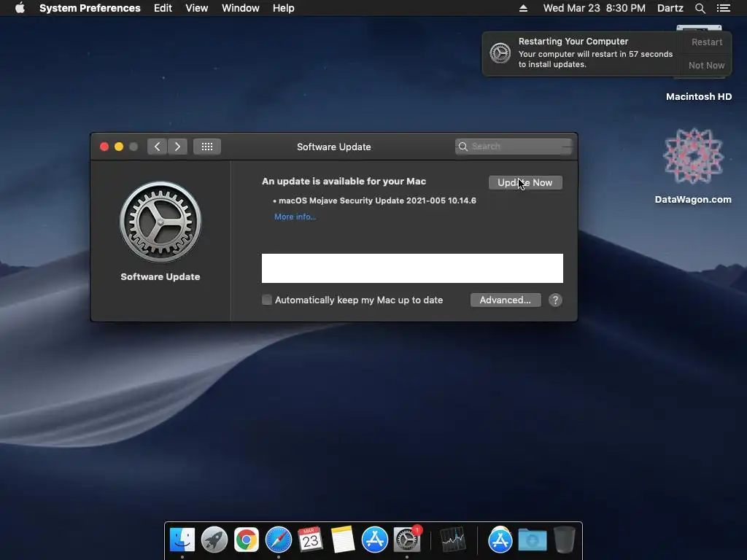Click the Software Update window title
The width and height of the screenshot is (747, 560).
click(x=333, y=147)
